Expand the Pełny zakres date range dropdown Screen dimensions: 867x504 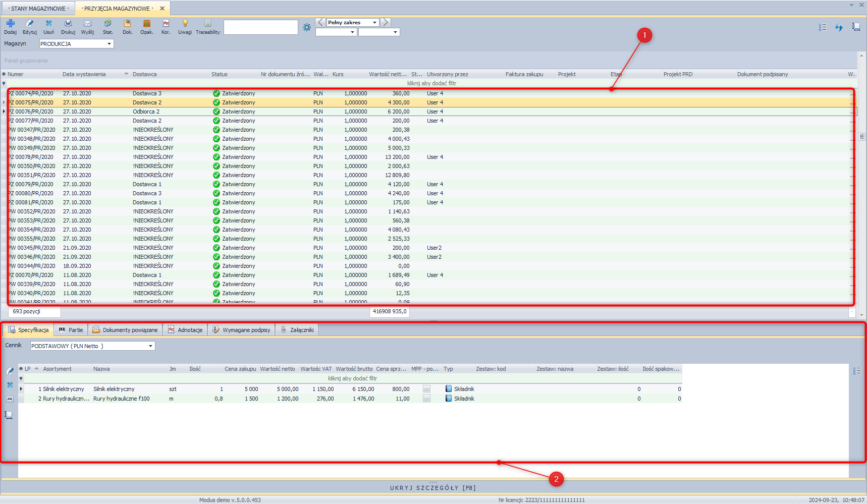pos(374,23)
